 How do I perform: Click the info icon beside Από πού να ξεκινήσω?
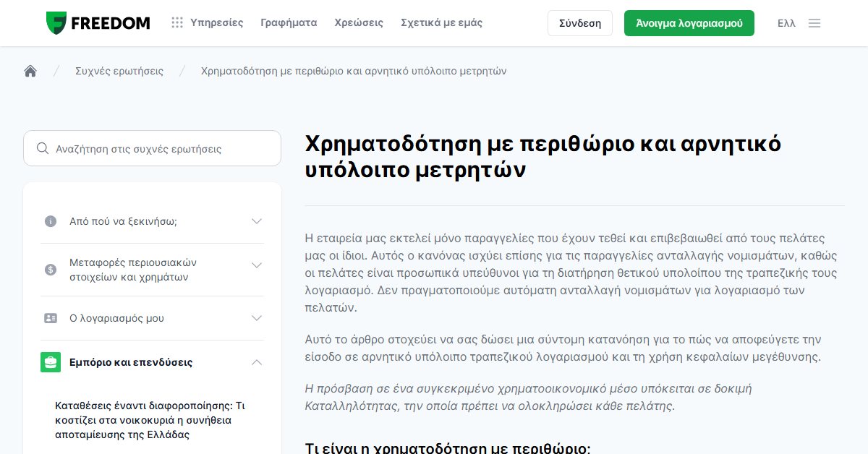coord(51,221)
